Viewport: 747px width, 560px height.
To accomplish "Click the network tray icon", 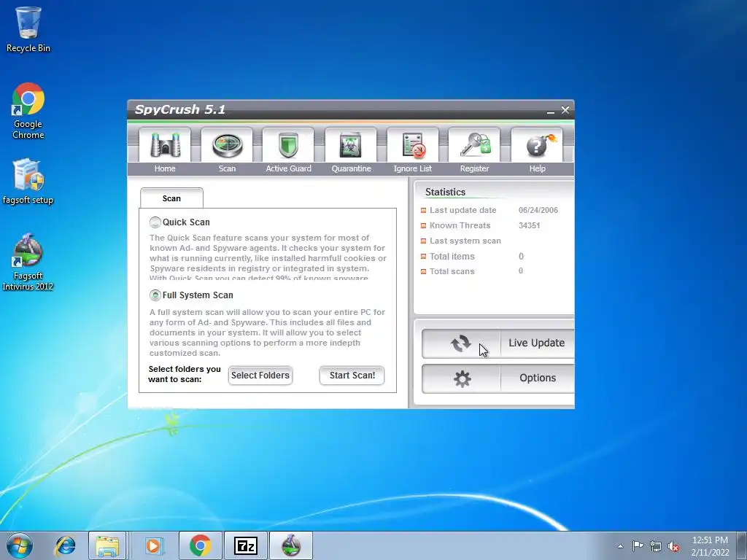I will (x=656, y=546).
